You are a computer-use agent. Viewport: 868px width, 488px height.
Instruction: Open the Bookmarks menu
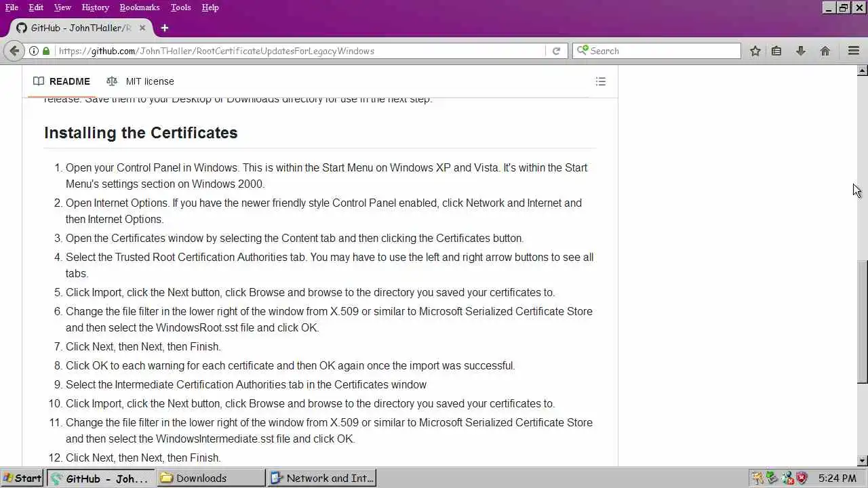coord(140,7)
